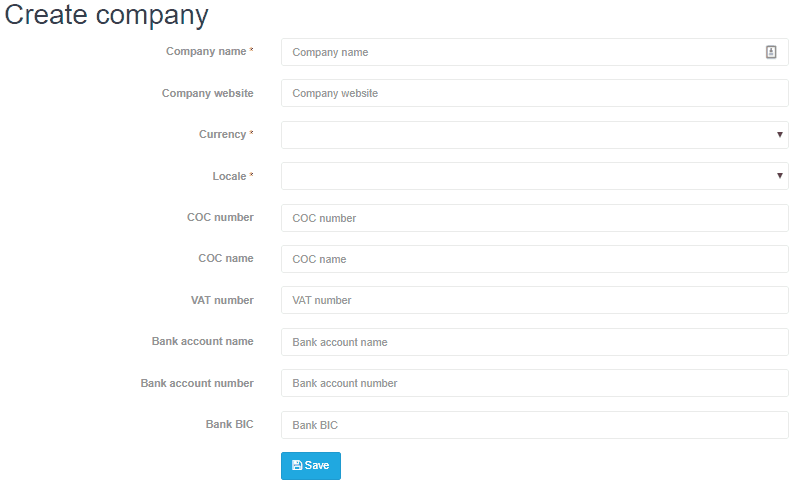Select the Bank account number field
This screenshot has height=495, width=807.
pos(534,383)
